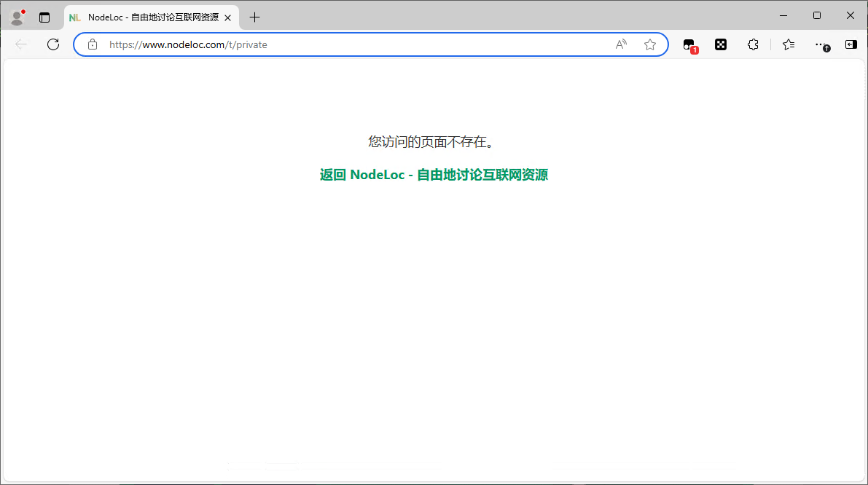Maximize the browser window
This screenshot has height=485, width=868.
click(817, 15)
